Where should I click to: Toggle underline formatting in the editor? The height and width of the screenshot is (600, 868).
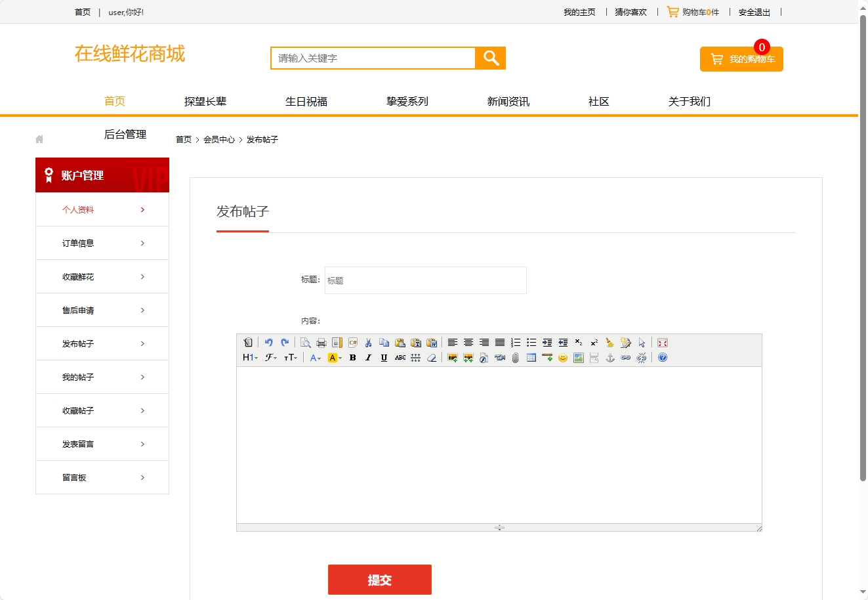pyautogui.click(x=384, y=358)
